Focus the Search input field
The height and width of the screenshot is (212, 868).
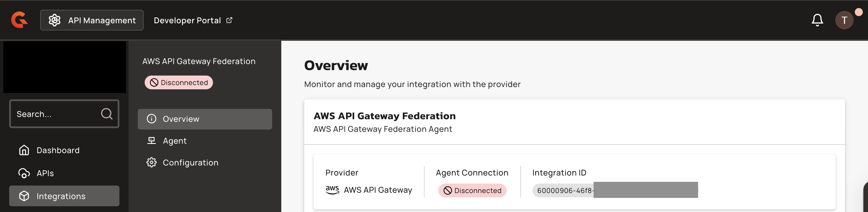click(56, 114)
